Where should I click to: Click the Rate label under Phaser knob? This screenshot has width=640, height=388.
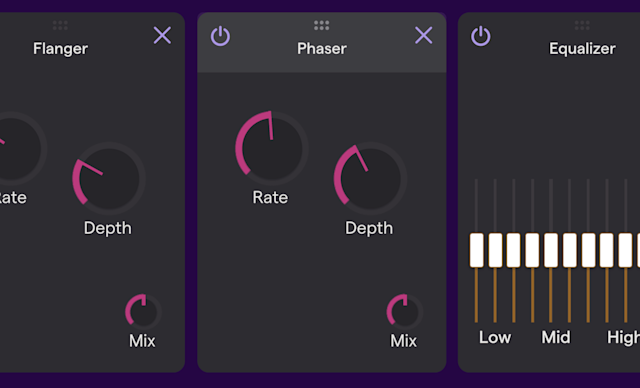coord(270,197)
